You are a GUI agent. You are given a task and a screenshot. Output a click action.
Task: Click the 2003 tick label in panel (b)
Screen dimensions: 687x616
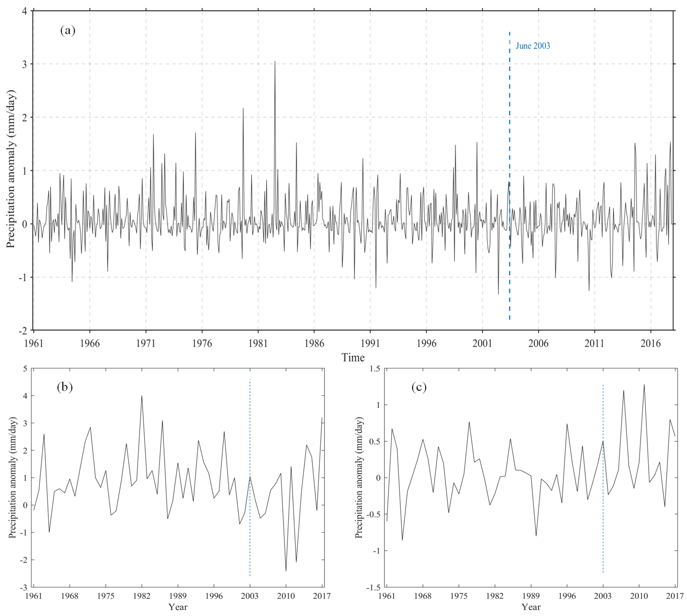pyautogui.click(x=250, y=596)
